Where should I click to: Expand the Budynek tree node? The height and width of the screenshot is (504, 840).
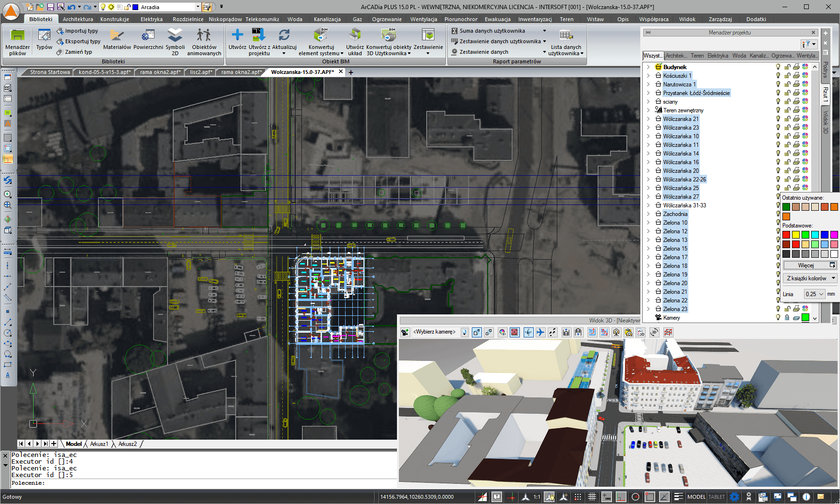(x=648, y=67)
